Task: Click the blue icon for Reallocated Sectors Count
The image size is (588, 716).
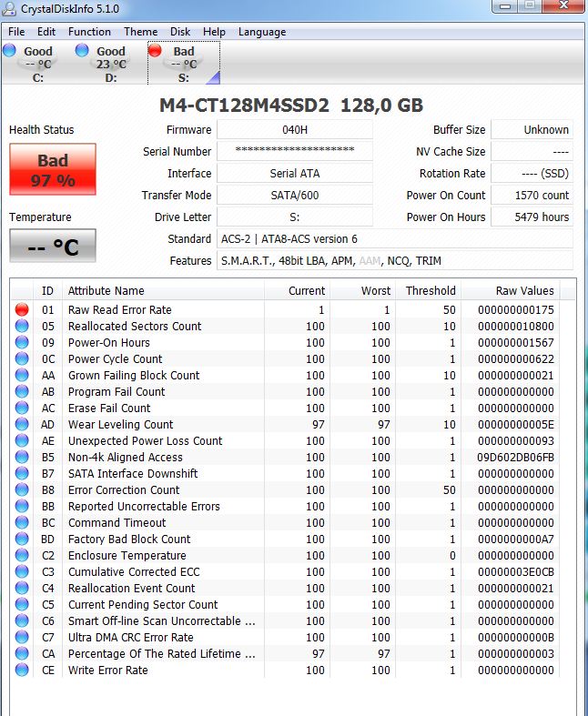Action: click(22, 326)
